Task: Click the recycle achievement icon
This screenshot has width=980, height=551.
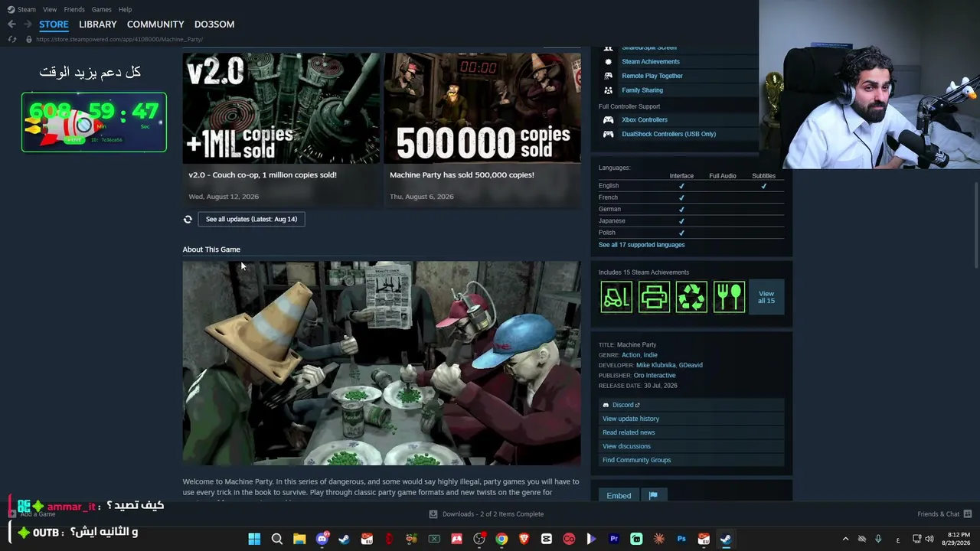Action: (x=691, y=297)
